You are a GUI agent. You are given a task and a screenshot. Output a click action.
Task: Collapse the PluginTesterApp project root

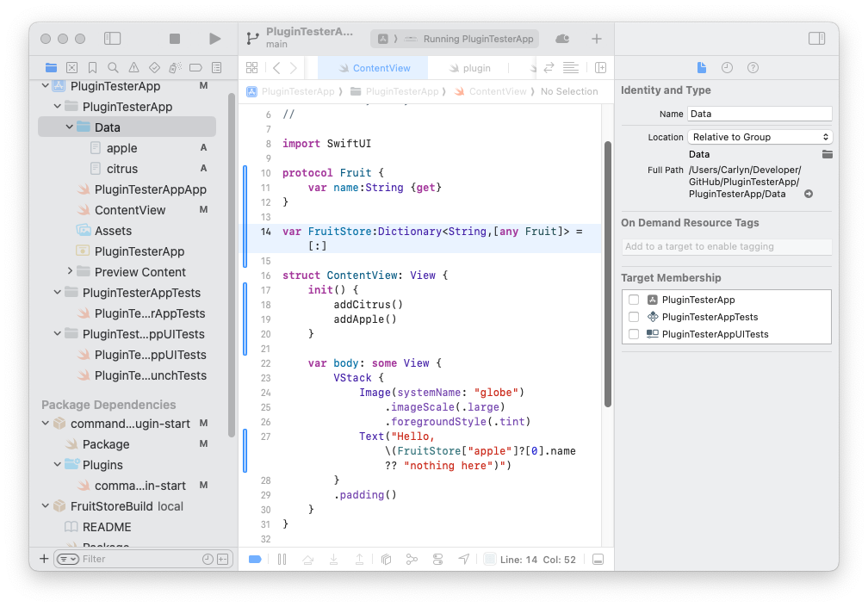click(x=46, y=86)
